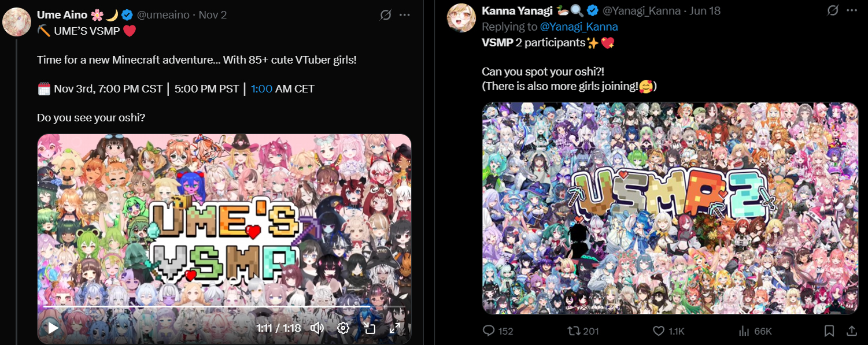Expand video to fullscreen
Image resolution: width=868 pixels, height=345 pixels.
(395, 328)
